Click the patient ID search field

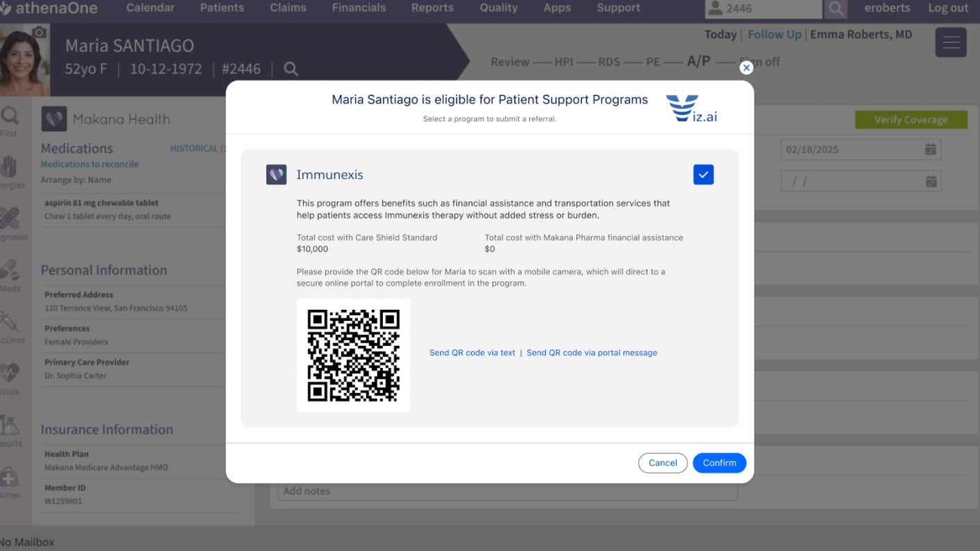(x=763, y=9)
